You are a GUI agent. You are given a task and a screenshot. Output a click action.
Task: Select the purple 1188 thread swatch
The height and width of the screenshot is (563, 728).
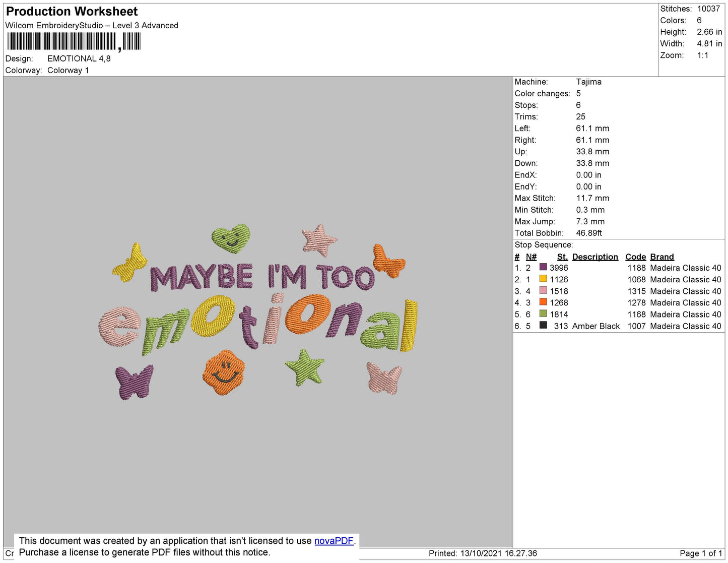click(543, 267)
